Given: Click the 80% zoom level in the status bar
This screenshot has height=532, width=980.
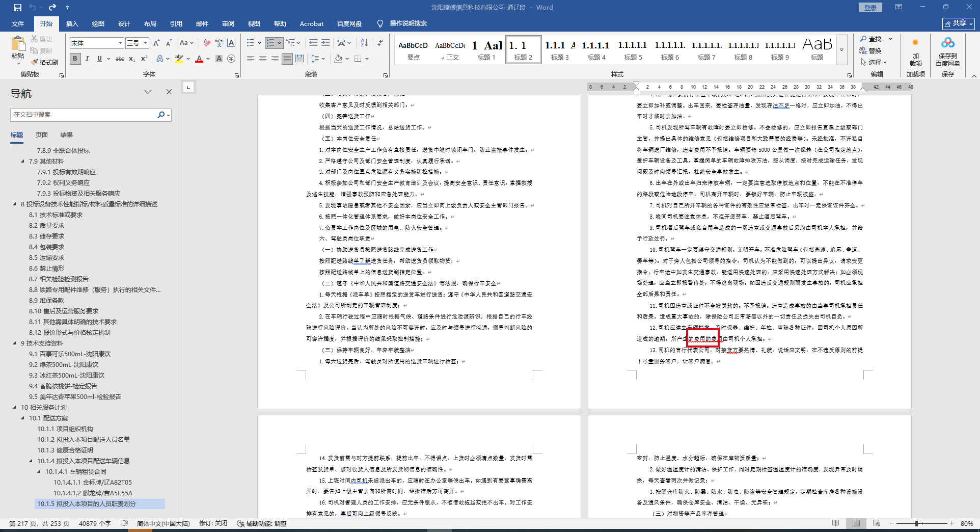Looking at the screenshot, I should coord(967,523).
